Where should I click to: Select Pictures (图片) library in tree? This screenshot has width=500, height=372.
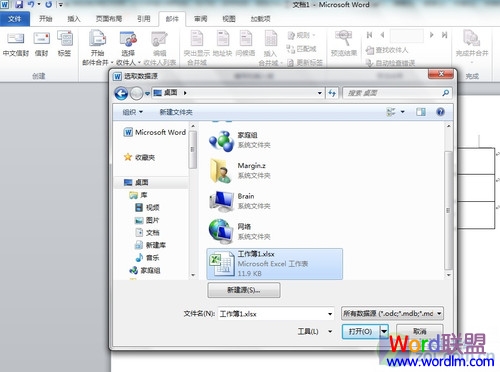[x=147, y=220]
